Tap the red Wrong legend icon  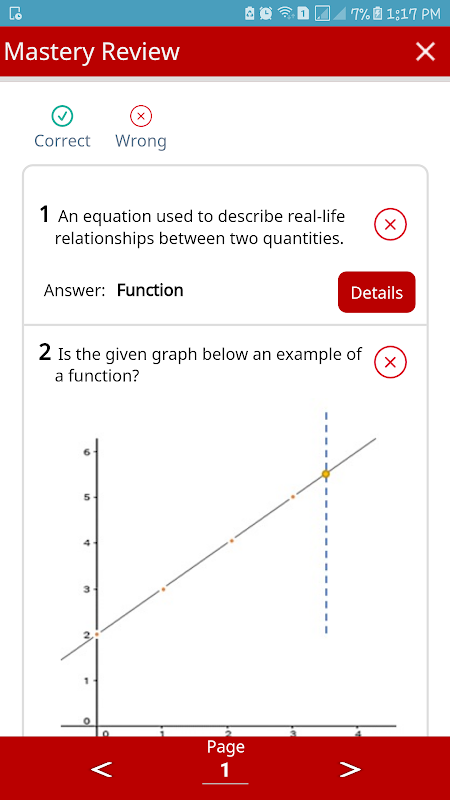(141, 117)
